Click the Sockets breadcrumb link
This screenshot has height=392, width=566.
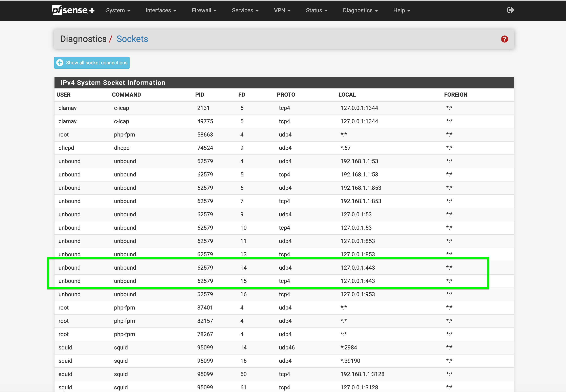click(x=132, y=39)
